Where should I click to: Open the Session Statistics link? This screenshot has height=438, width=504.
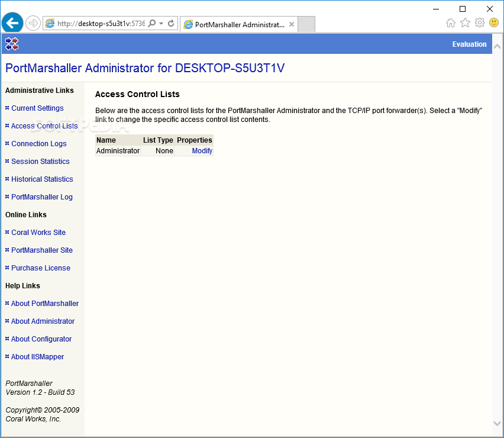(x=40, y=161)
